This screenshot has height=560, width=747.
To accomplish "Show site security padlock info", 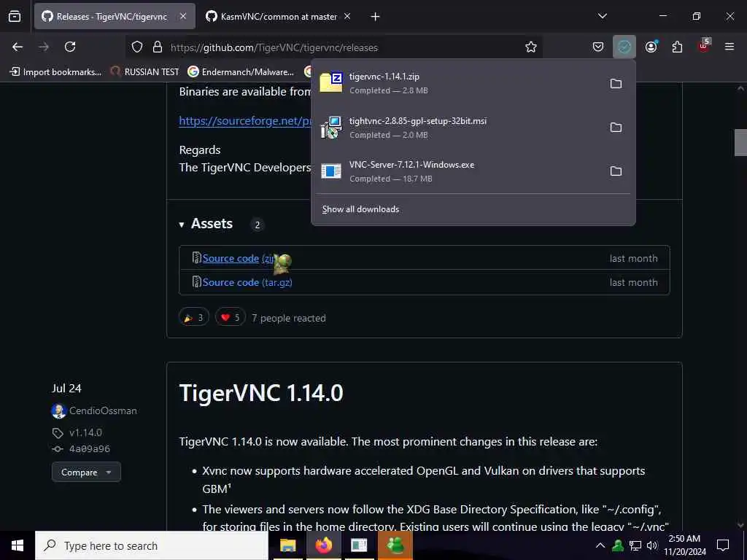I will coord(158,47).
